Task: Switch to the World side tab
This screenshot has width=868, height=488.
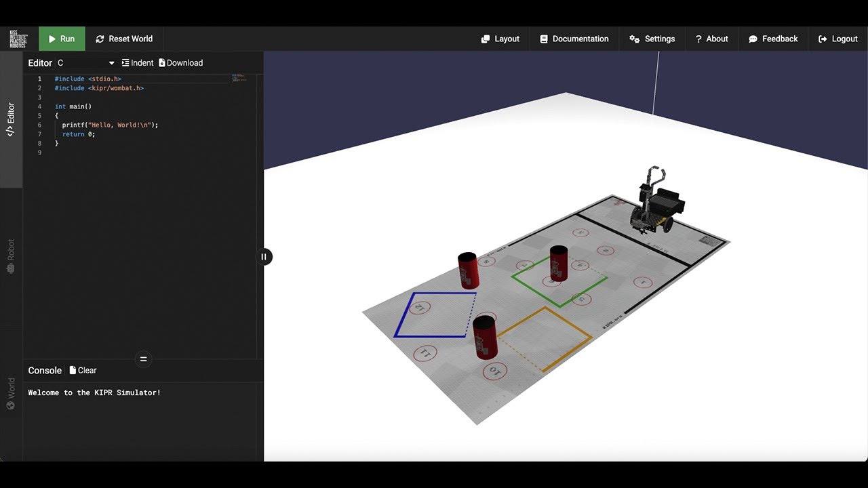Action: [11, 393]
